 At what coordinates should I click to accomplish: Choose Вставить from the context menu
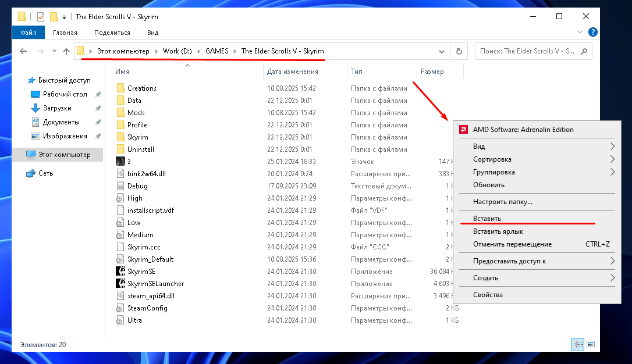pyautogui.click(x=487, y=219)
